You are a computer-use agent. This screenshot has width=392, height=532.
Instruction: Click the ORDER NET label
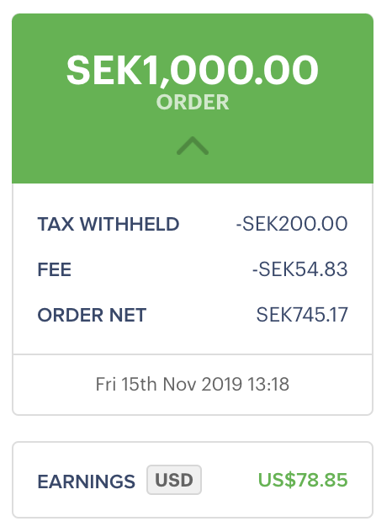[x=92, y=315]
